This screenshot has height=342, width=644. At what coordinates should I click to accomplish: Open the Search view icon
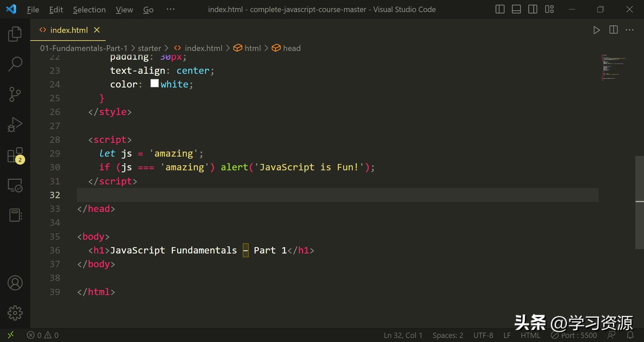[15, 64]
